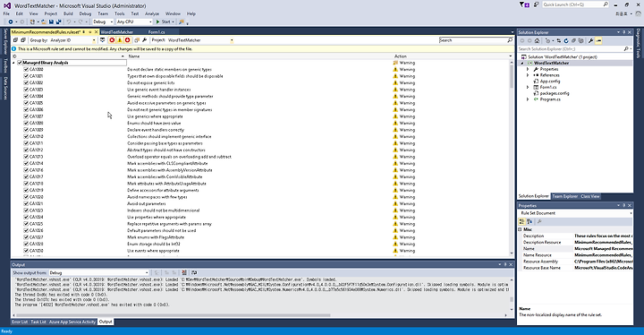Open the Rule Set Document dropdown in Properties
The image size is (644, 335).
tap(575, 213)
